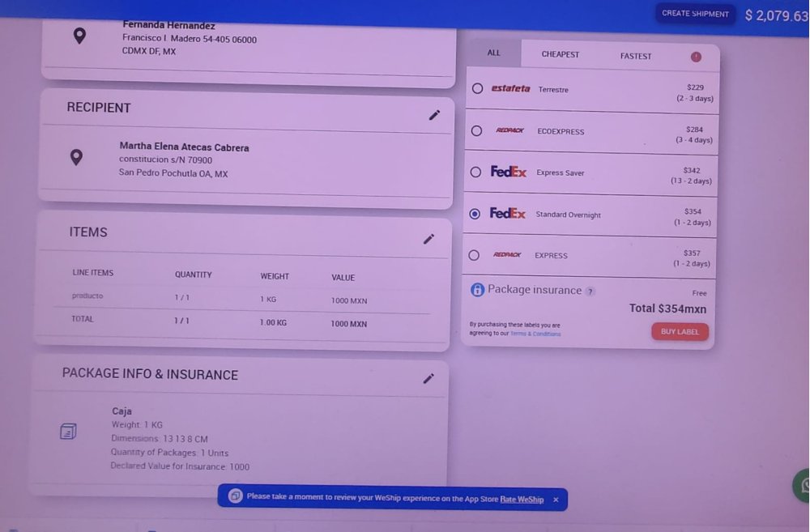
Task: Edit the Recipient section pencil icon
Action: [434, 115]
